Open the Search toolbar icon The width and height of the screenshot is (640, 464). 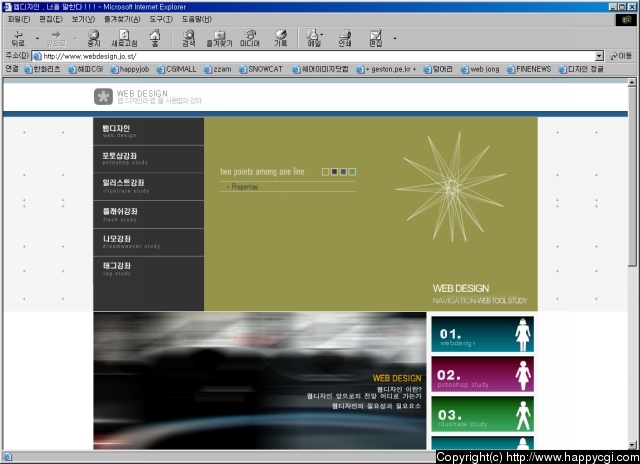(189, 38)
